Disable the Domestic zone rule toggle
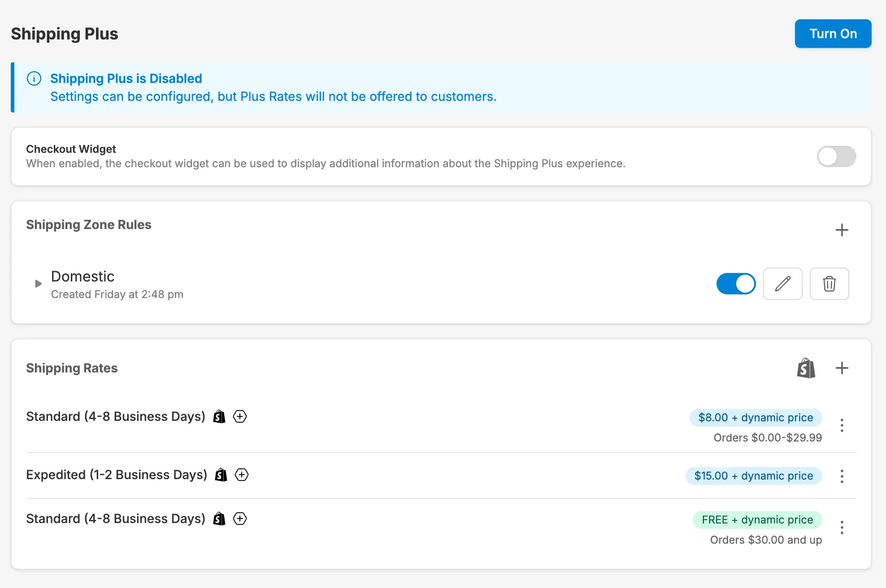This screenshot has height=588, width=886. click(x=736, y=284)
